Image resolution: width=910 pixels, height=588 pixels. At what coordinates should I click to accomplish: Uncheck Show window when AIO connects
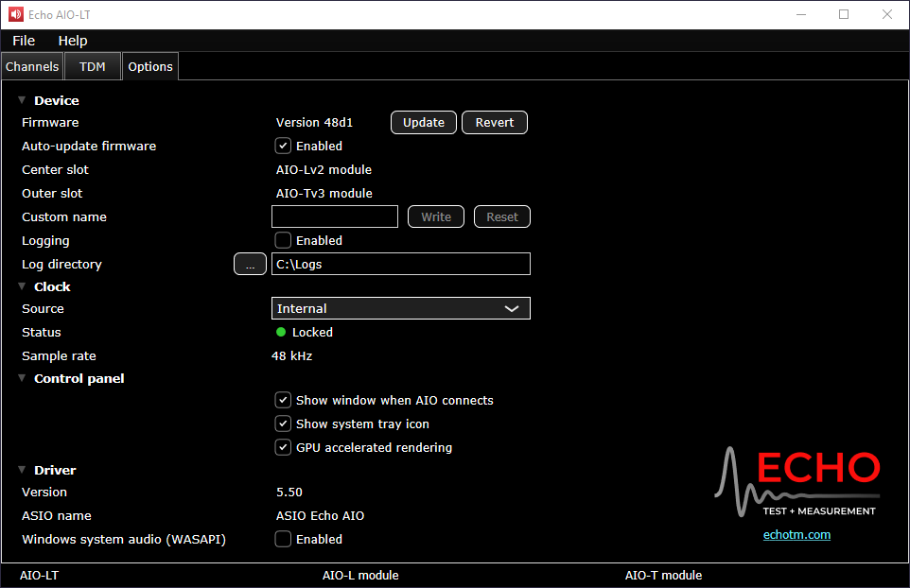283,400
